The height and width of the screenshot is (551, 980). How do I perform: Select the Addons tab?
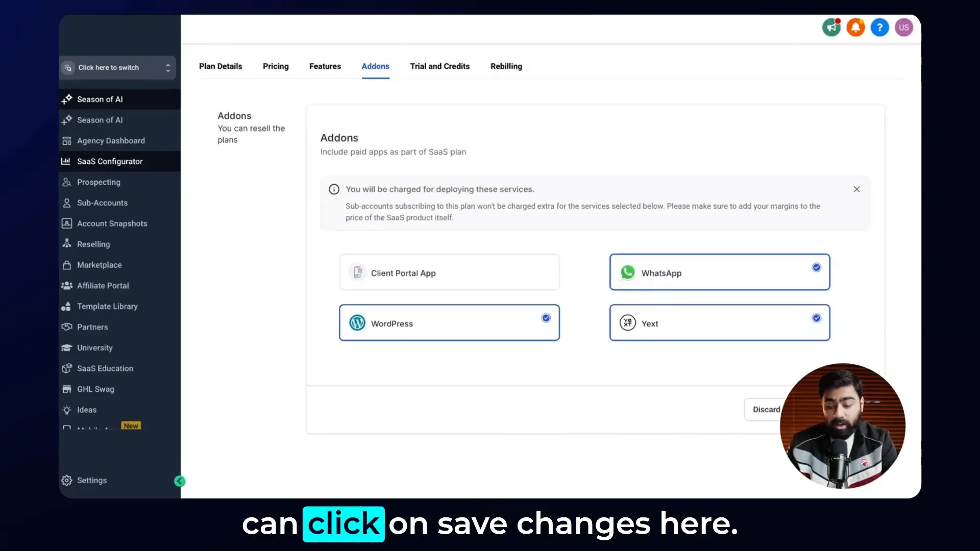click(375, 66)
